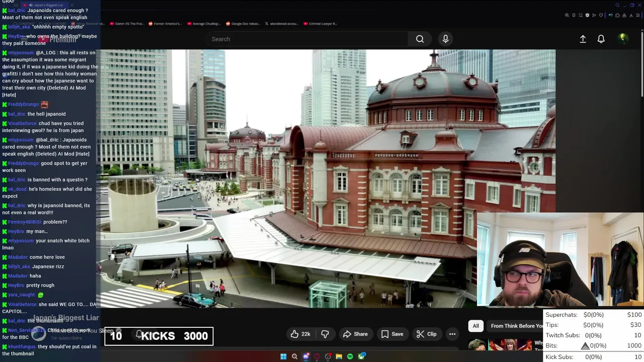Click the YouTube search magnifier button
This screenshot has height=362, width=644.
pos(420,39)
